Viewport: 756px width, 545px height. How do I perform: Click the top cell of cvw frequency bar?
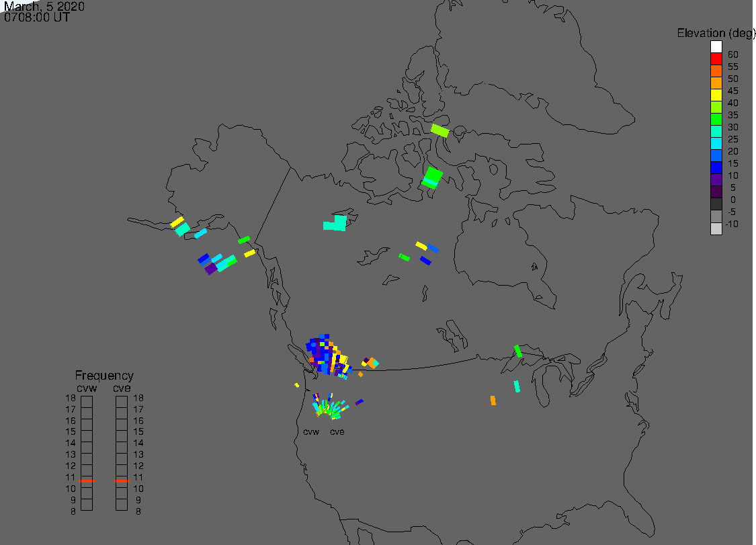(x=87, y=402)
